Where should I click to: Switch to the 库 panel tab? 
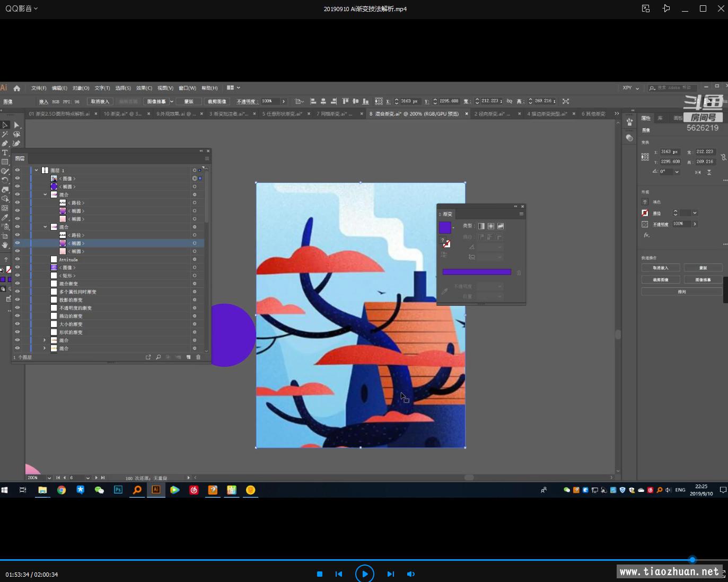coord(660,118)
